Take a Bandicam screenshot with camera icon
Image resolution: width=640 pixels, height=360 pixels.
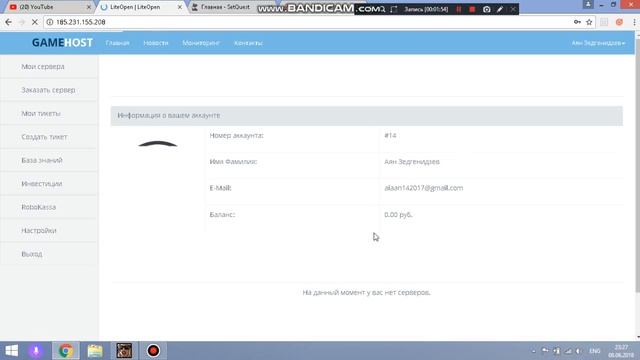click(487, 9)
